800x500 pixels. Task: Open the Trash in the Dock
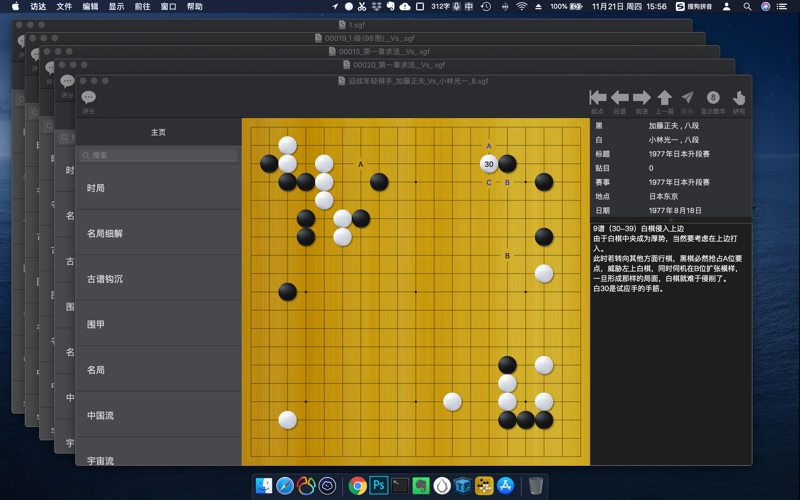535,485
